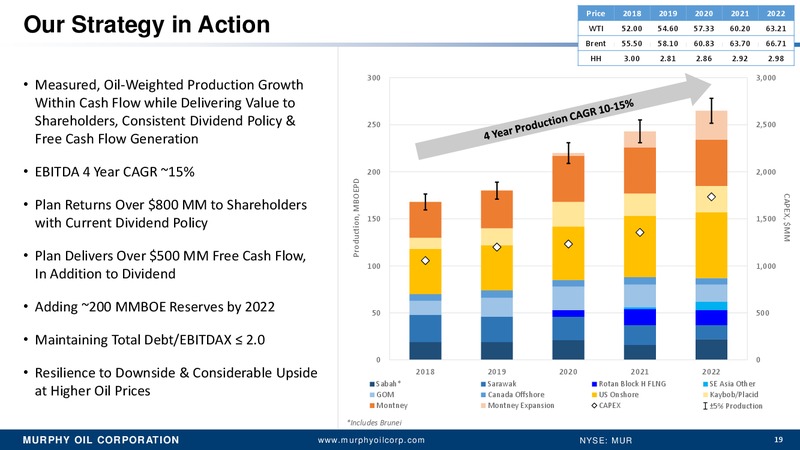Screen dimensions: 800x450
Task: Click the 'EBITDA 4 Year CAGR ~15%' bullet
Action: pos(114,172)
